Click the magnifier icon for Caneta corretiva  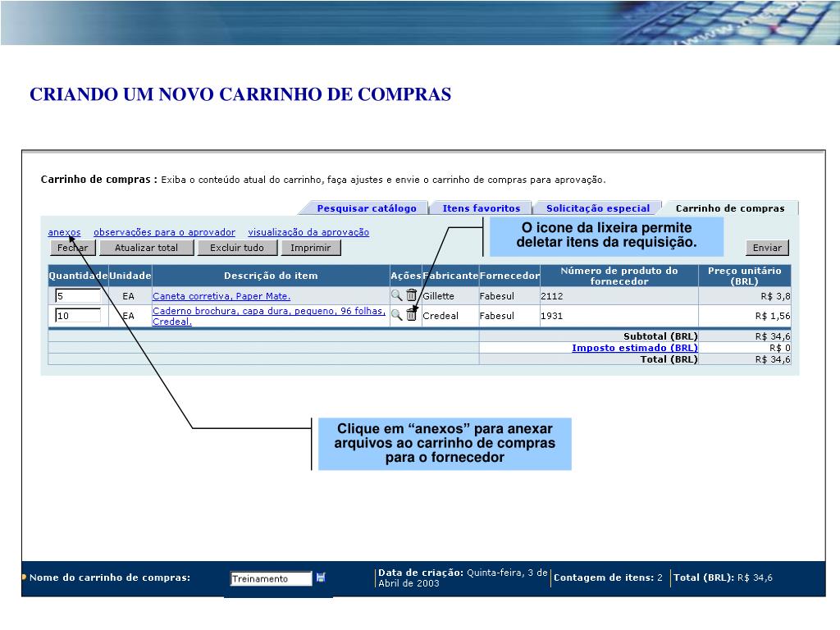tap(396, 295)
